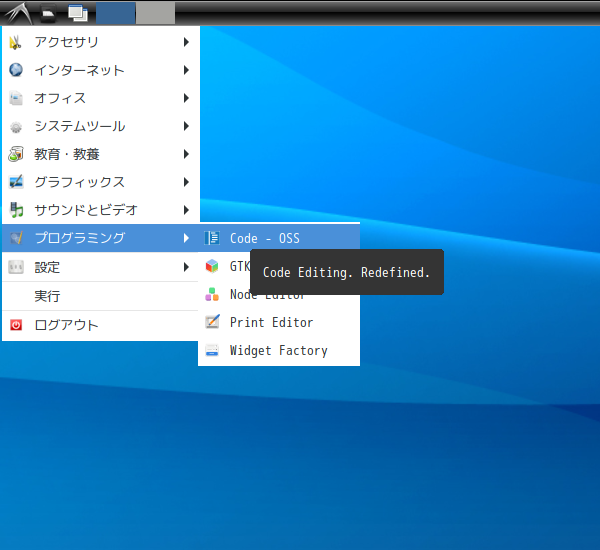Launch Widget Factory from the submenu

point(279,351)
